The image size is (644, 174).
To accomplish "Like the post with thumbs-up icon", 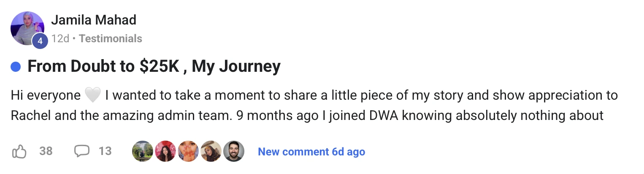I will [19, 151].
